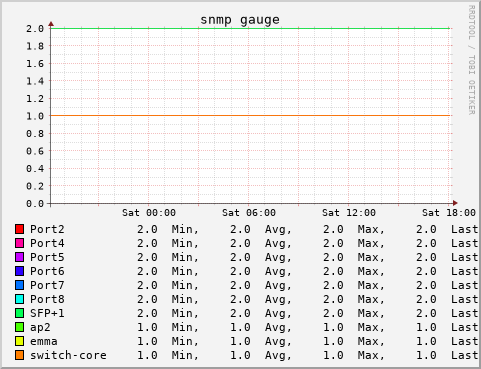The image size is (481, 369).
Task: Click the pink Port4 legend swatch
Action: pyautogui.click(x=19, y=243)
